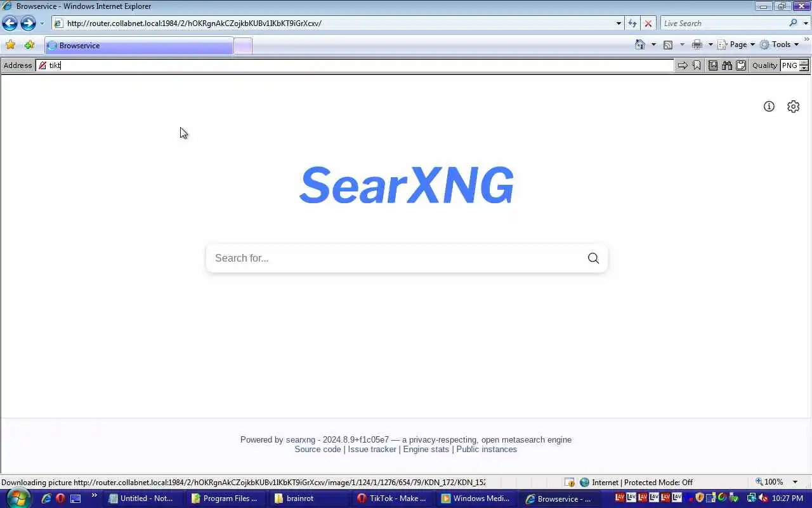Click the SearXNG search magnifier button
812x508 pixels.
click(x=593, y=258)
